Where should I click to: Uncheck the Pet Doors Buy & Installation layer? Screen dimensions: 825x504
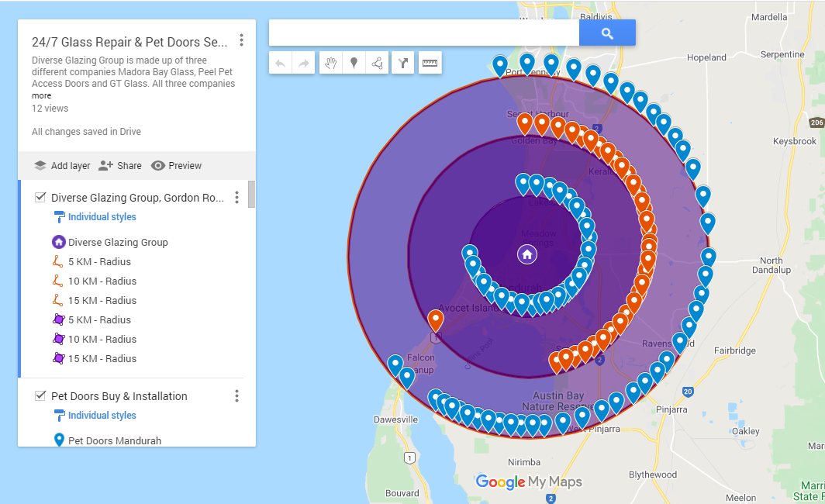tap(40, 395)
